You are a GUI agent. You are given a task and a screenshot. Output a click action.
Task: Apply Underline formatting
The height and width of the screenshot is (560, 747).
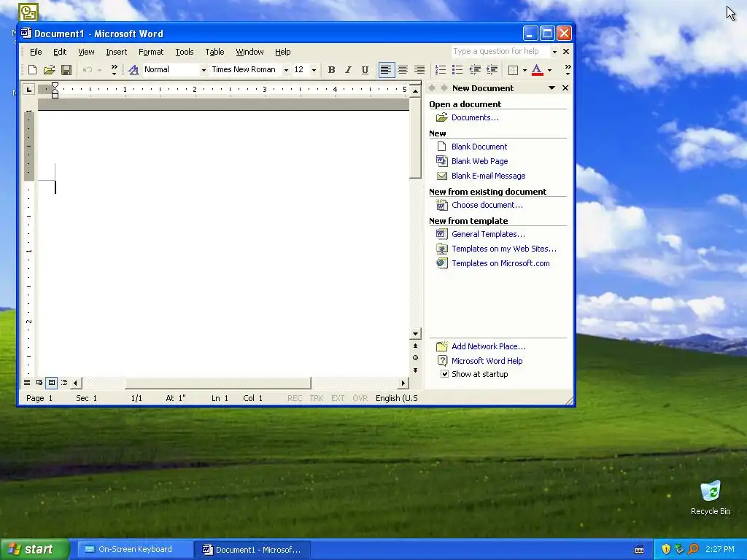pyautogui.click(x=365, y=70)
